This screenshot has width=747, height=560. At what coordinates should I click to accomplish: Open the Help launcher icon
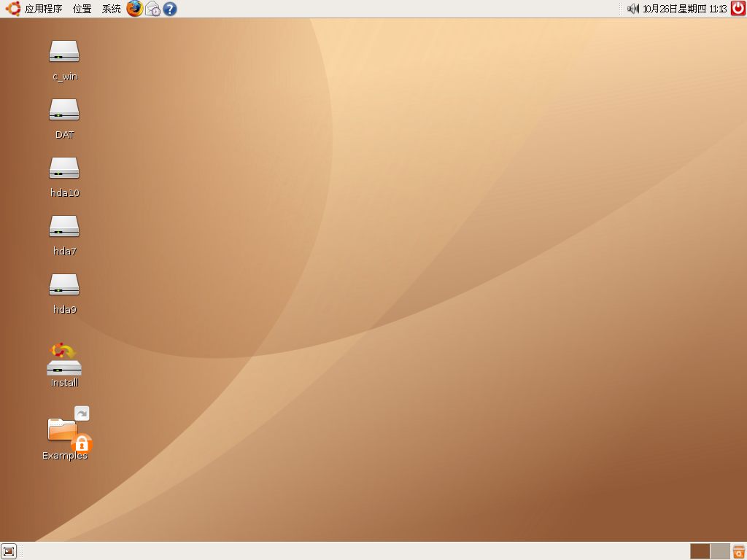point(170,9)
